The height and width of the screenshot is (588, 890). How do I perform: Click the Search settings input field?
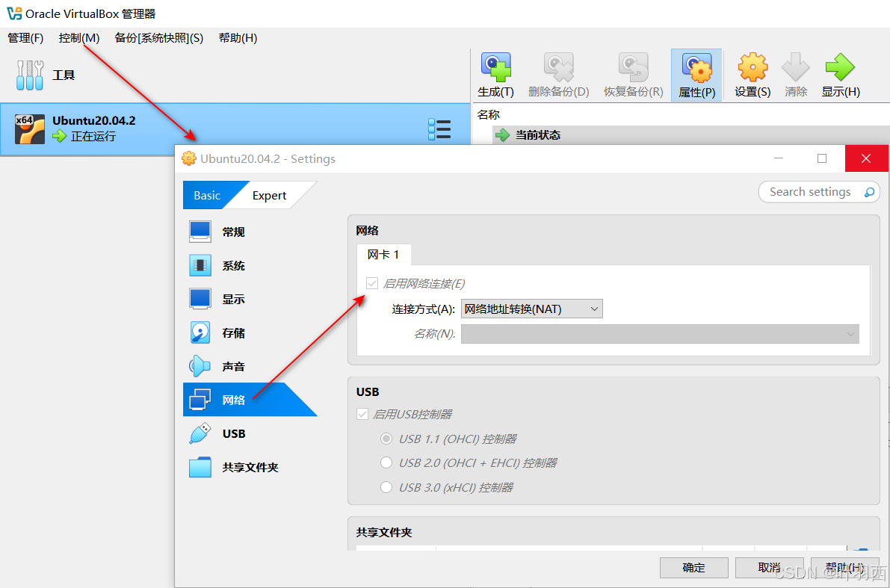coord(819,193)
